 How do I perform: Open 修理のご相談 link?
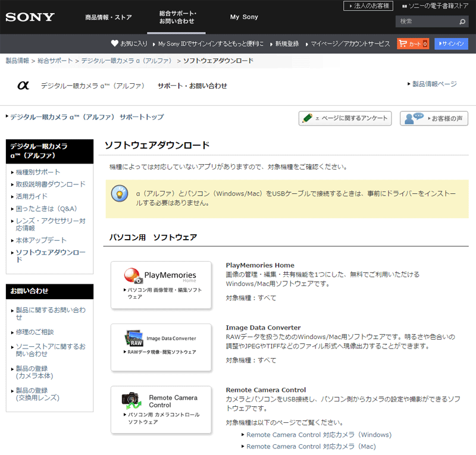35,332
